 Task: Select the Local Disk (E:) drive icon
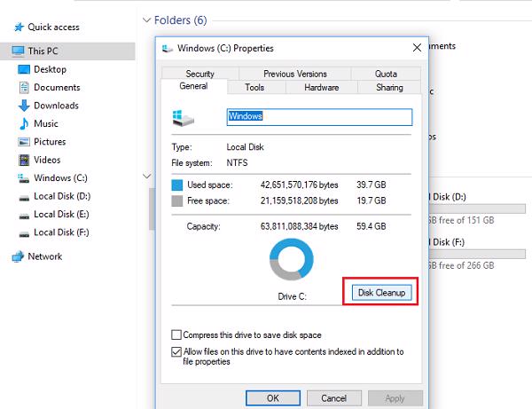(x=24, y=216)
